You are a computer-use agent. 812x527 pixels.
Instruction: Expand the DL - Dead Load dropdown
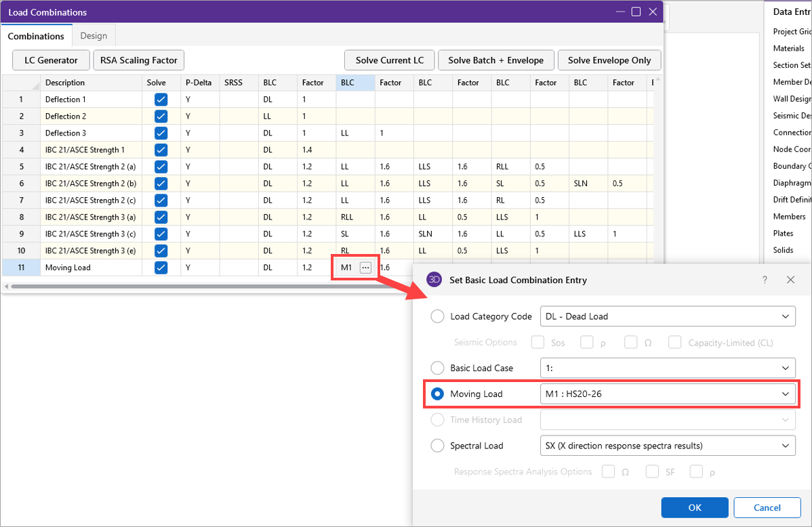click(667, 316)
